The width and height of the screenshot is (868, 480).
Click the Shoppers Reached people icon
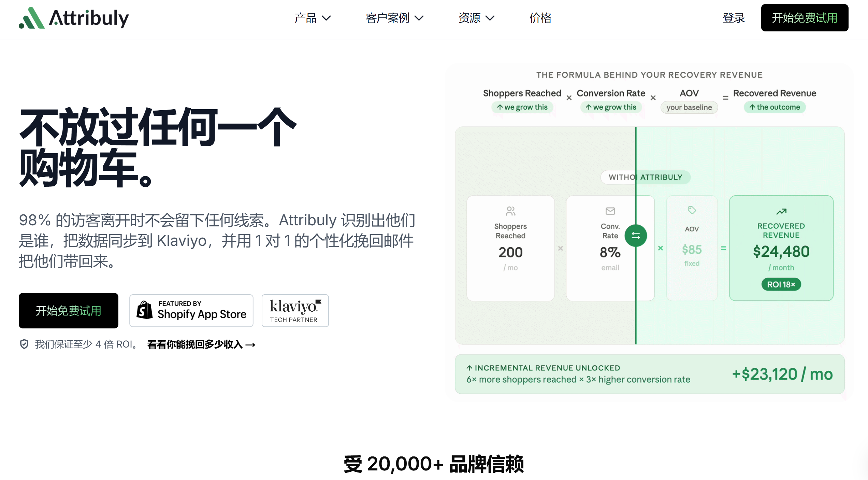point(510,211)
